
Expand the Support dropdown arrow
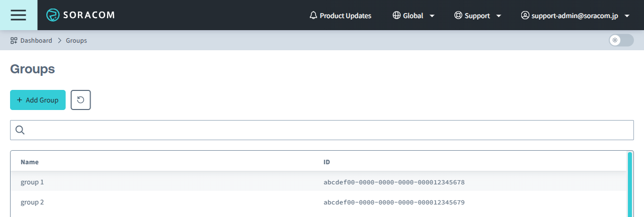tap(499, 16)
